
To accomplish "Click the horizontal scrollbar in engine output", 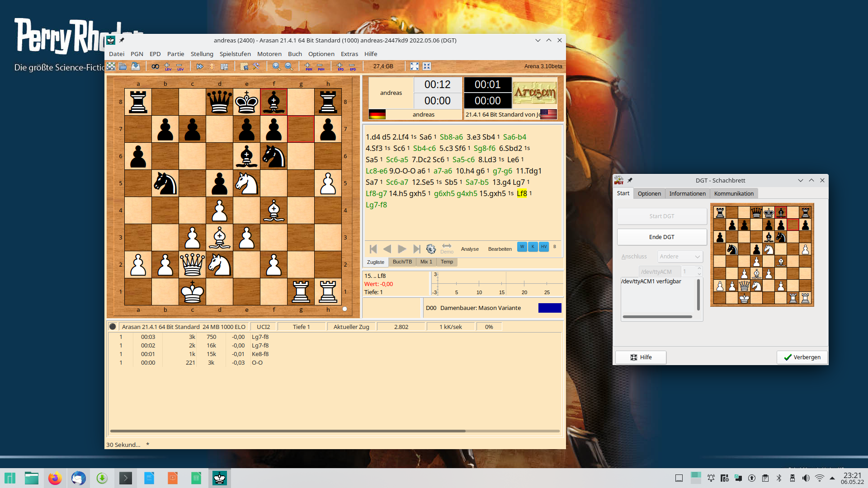I will [x=288, y=431].
